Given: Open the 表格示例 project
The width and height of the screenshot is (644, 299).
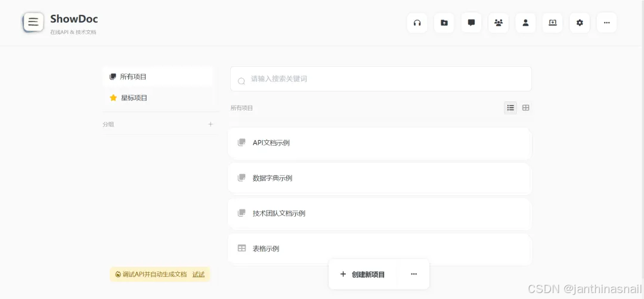Looking at the screenshot, I should pos(379,249).
